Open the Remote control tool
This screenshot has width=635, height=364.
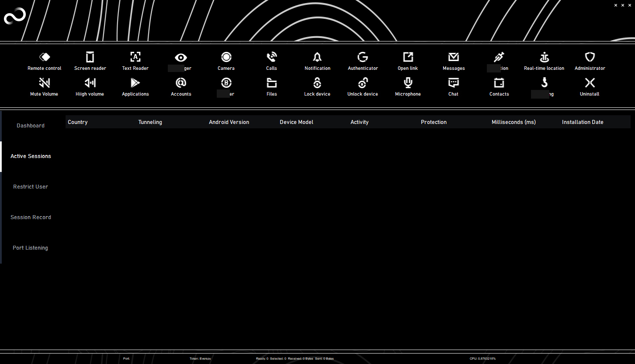click(x=45, y=57)
